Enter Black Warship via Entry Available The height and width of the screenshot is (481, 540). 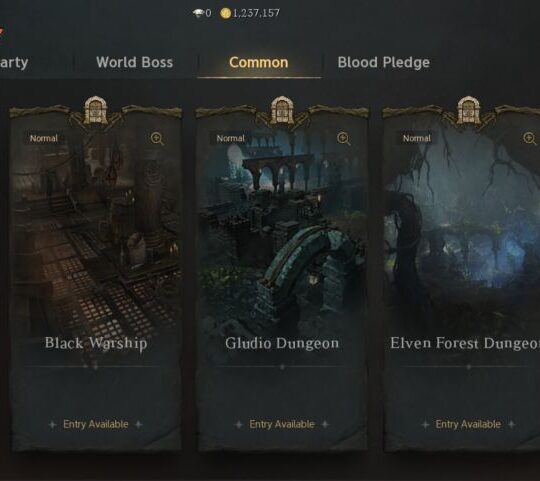click(x=96, y=424)
